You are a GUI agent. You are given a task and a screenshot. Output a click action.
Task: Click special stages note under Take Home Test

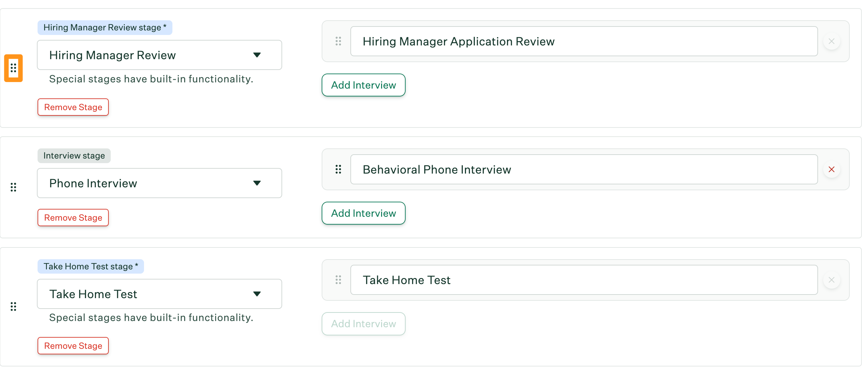click(151, 317)
